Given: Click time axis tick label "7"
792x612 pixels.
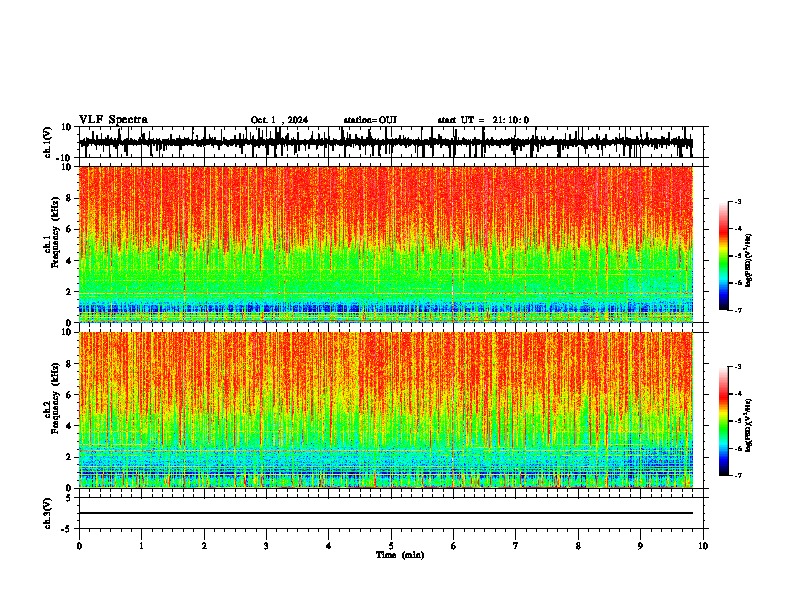Looking at the screenshot, I should coord(516,546).
